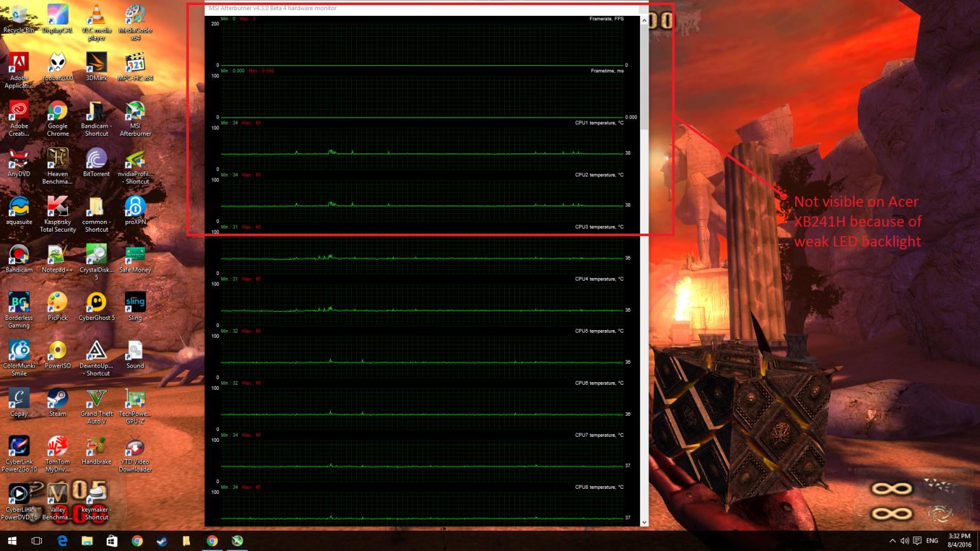Launch foobar2000 from the desktop

tap(58, 67)
